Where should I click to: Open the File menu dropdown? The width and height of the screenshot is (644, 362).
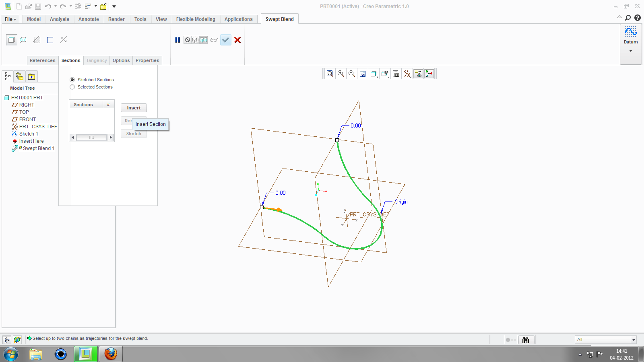pos(10,19)
